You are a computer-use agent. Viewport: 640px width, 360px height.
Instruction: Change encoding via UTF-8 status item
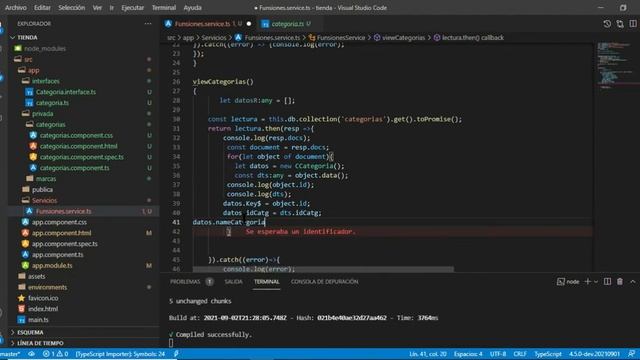pos(498,354)
